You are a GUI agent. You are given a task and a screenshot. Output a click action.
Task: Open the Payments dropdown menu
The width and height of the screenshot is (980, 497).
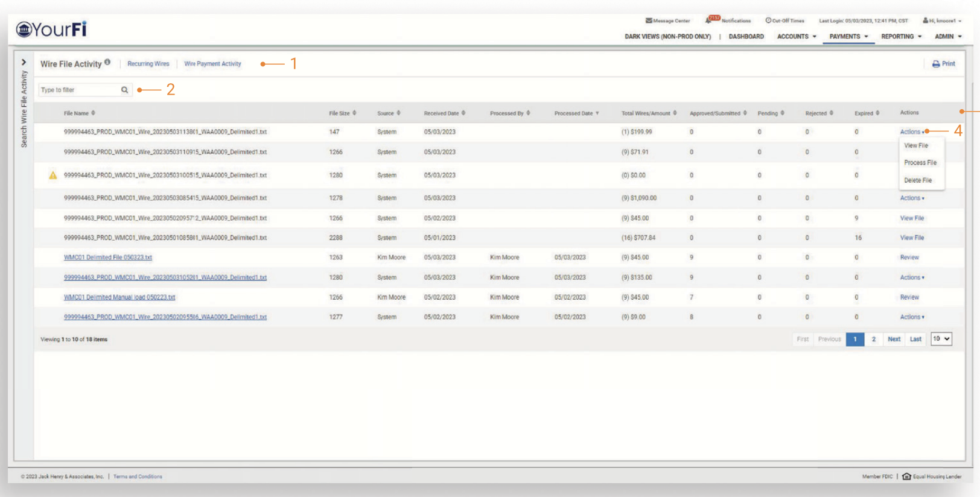(x=848, y=37)
